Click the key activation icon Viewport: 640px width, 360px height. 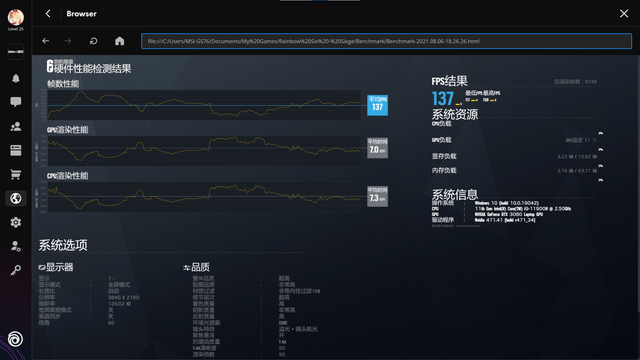tap(16, 270)
